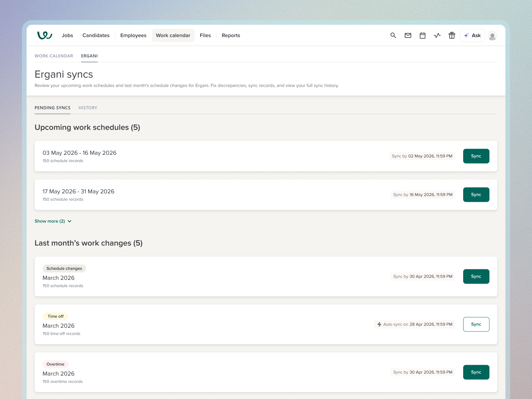Click 'Last month's work changes (5)' heading
The height and width of the screenshot is (399, 532).
[88, 243]
